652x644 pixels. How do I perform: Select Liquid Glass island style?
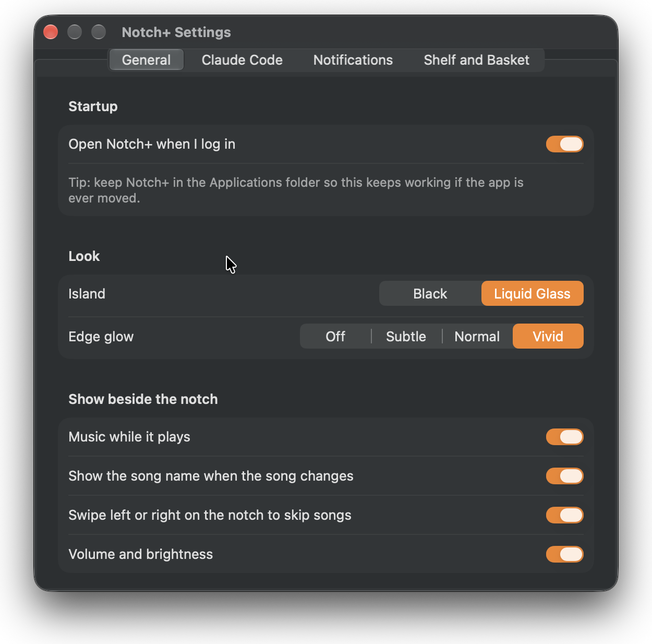532,294
